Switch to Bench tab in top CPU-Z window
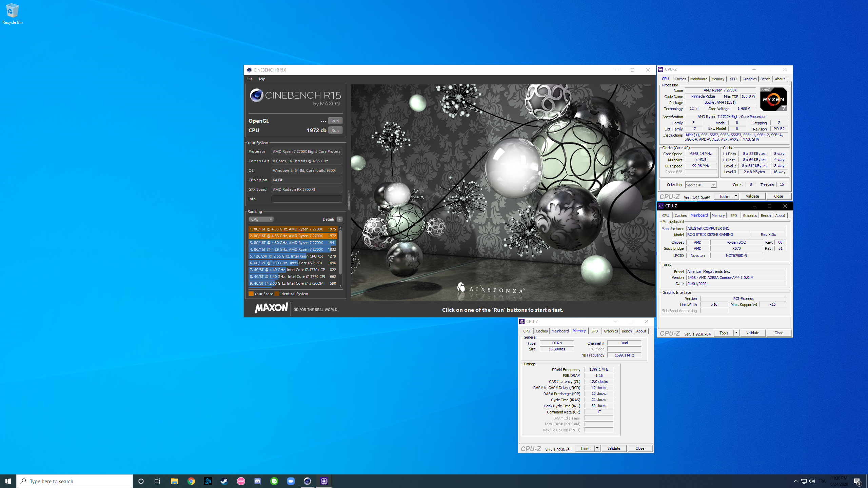The image size is (868, 488). click(x=765, y=79)
